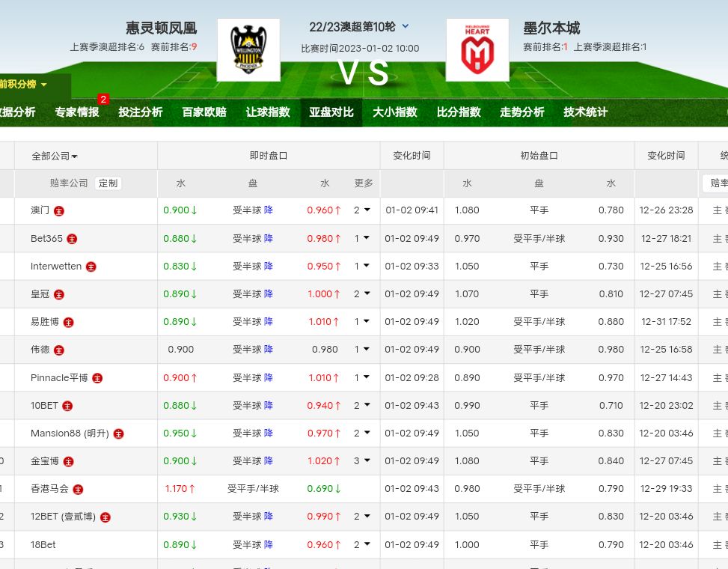Click the 定制 customize button
Screen dimensions: 728x569
(x=108, y=183)
